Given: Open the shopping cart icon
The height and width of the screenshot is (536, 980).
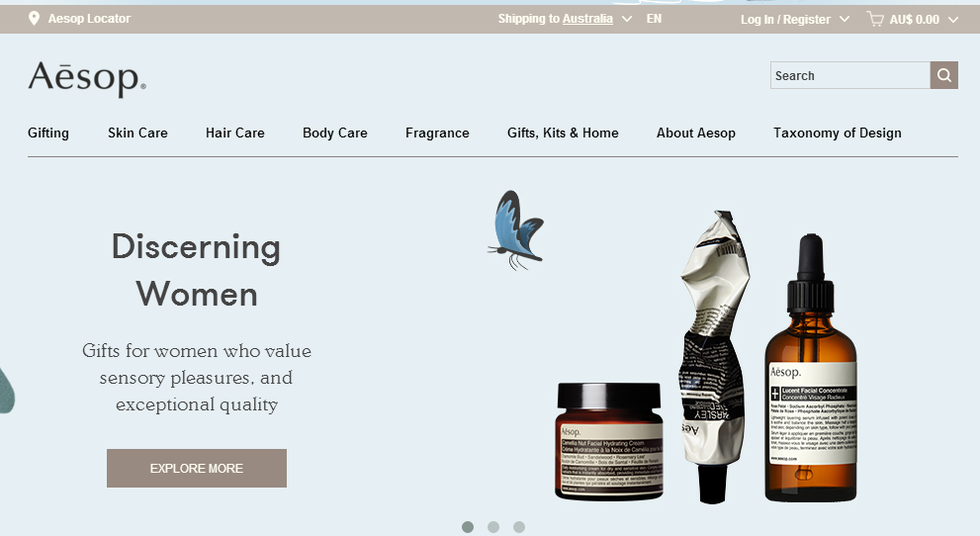Looking at the screenshot, I should pyautogui.click(x=875, y=20).
